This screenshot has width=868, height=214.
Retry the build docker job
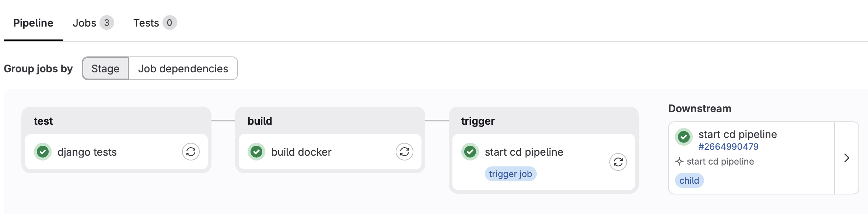(x=405, y=152)
